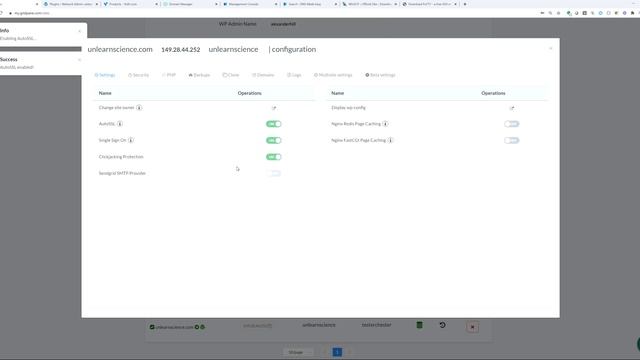Switch to the Settings tab
Image resolution: width=640 pixels, height=360 pixels.
[x=105, y=75]
